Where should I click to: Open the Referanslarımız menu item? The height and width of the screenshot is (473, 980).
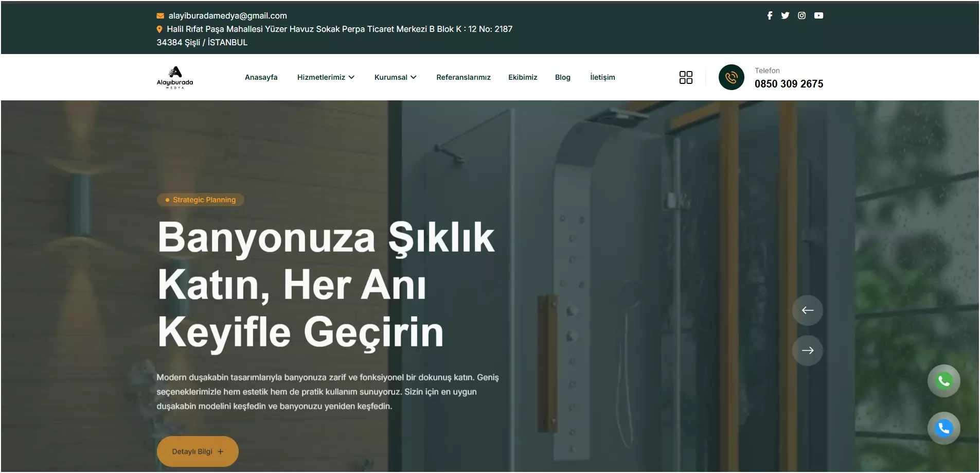click(463, 77)
